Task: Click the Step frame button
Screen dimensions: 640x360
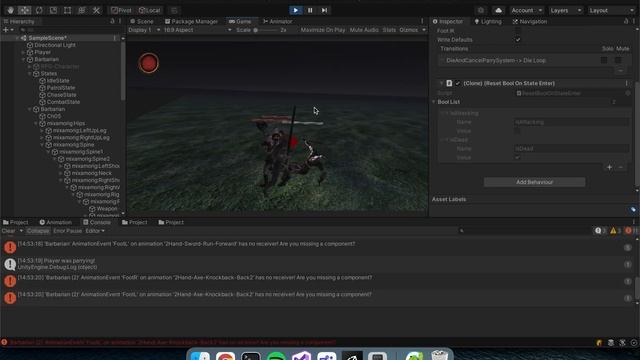Action: (x=324, y=10)
